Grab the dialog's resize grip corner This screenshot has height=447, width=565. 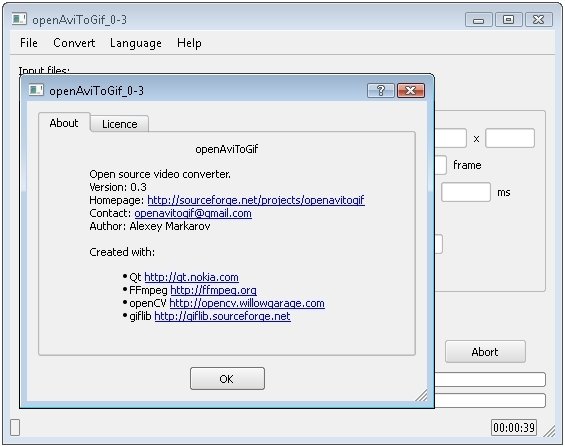click(421, 395)
